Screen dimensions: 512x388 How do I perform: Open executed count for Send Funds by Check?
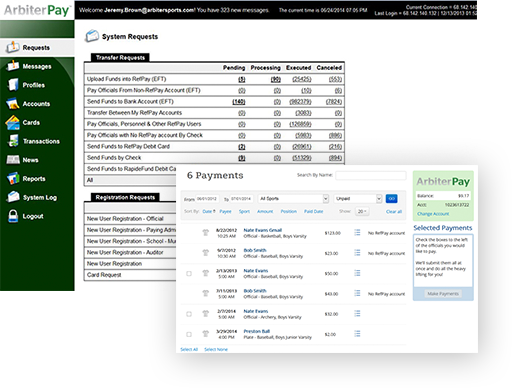pyautogui.click(x=302, y=158)
